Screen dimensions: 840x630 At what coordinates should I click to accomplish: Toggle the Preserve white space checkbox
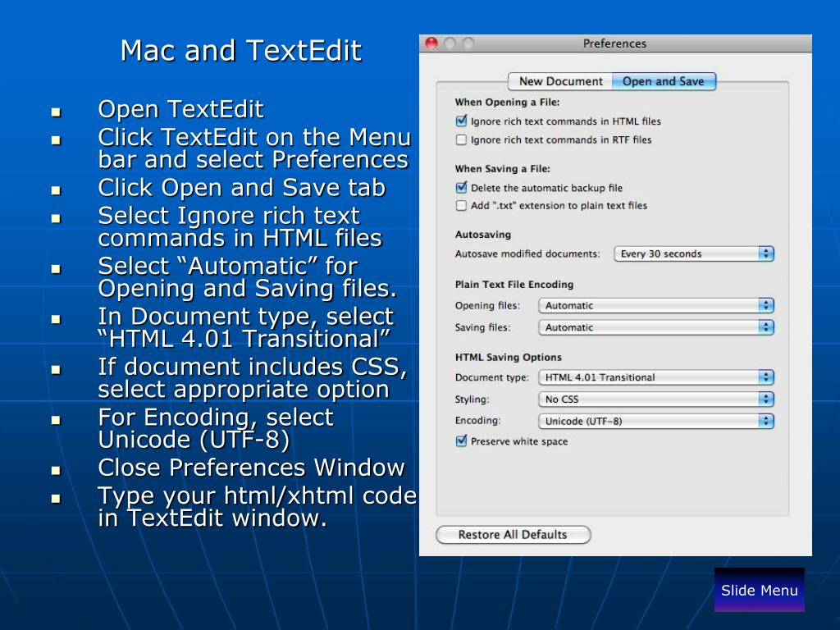[461, 441]
